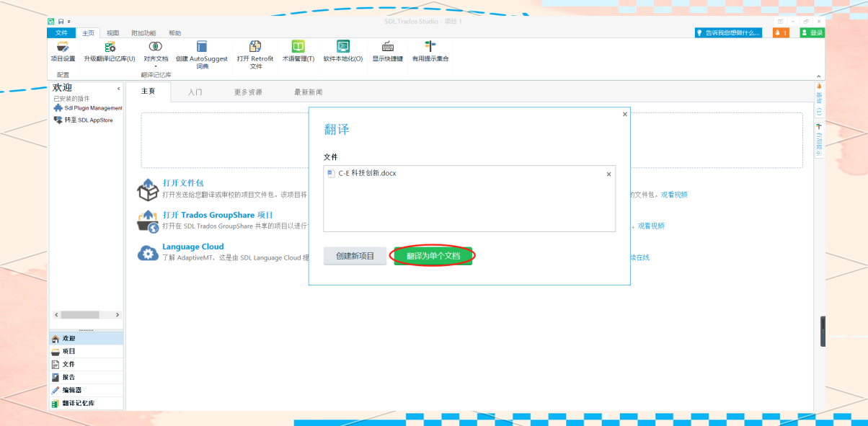Click 观看视频 link for 打开文件包

[674, 195]
